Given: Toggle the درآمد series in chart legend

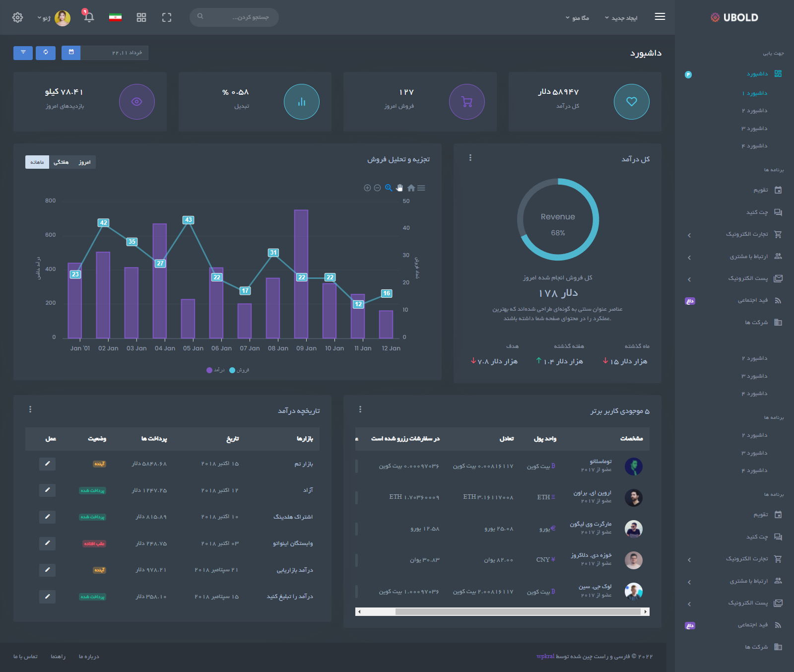Looking at the screenshot, I should pos(216,370).
